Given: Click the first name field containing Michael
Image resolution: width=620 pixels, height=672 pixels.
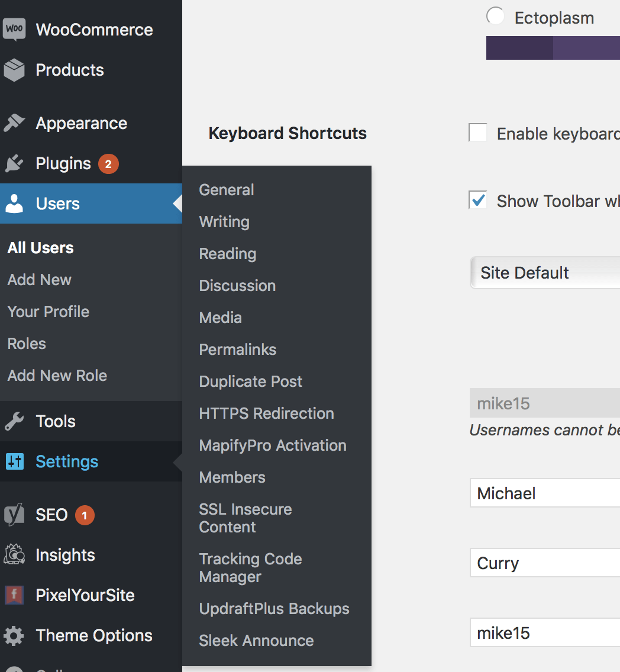Looking at the screenshot, I should tap(544, 493).
